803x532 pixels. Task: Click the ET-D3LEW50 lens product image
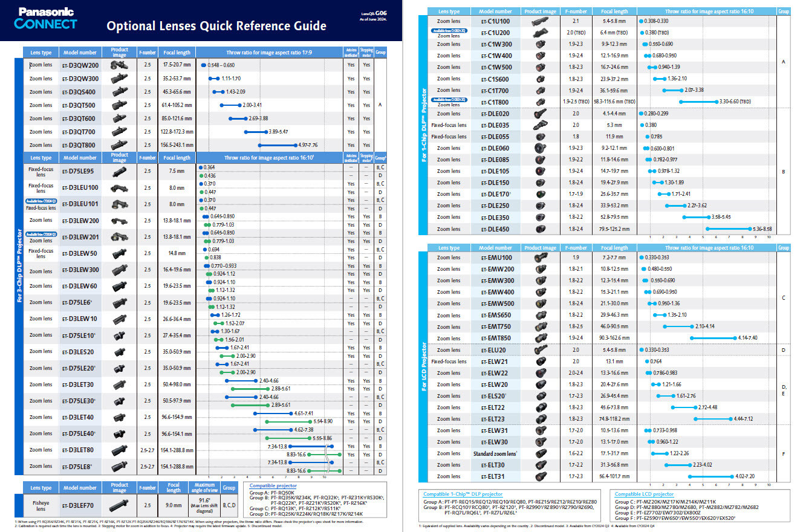click(x=119, y=253)
